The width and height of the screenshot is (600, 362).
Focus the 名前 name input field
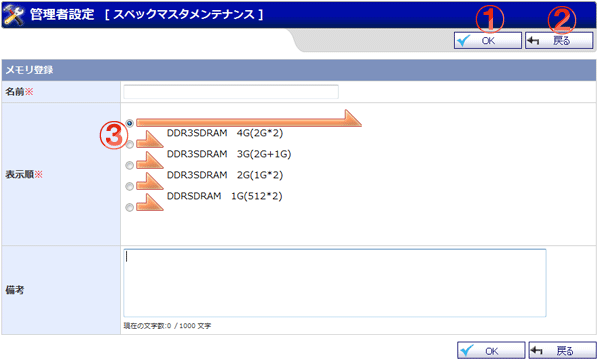click(231, 92)
